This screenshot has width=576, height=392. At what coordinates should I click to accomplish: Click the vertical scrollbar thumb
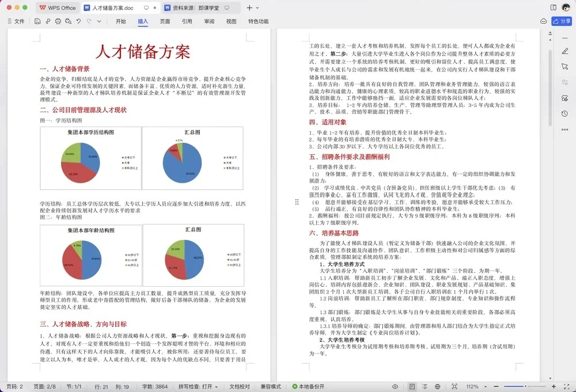pyautogui.click(x=550, y=88)
